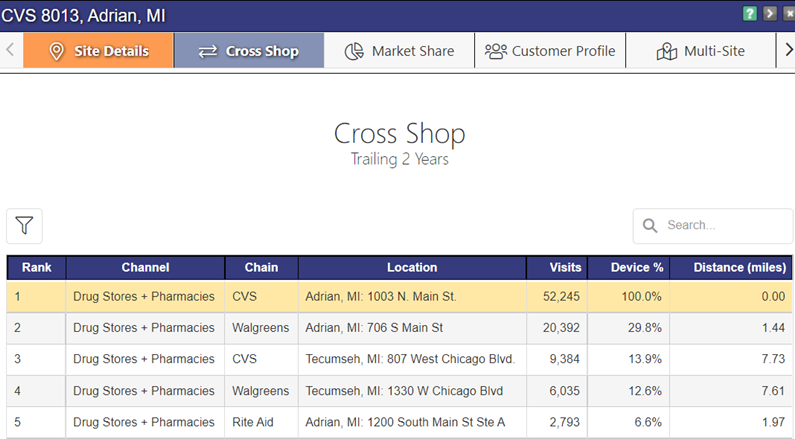Switch to the Cross Shop tab
This screenshot has width=795, height=439.
[249, 51]
